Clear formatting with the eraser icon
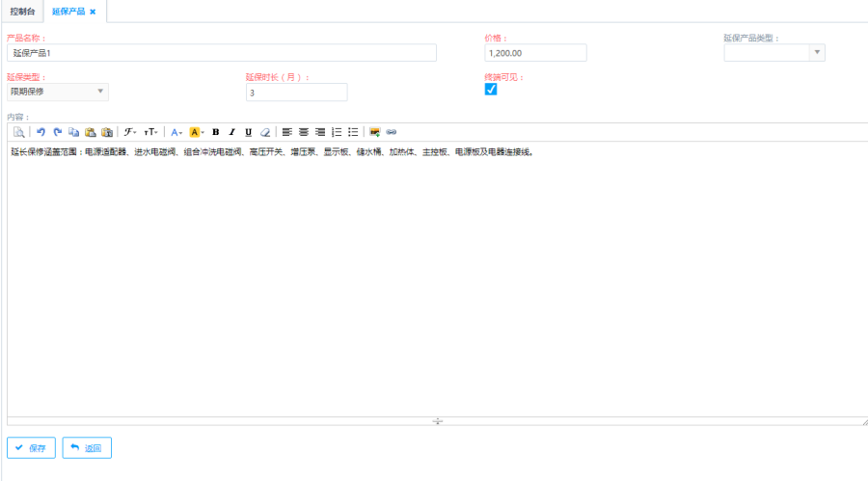The height and width of the screenshot is (481, 868). [264, 132]
